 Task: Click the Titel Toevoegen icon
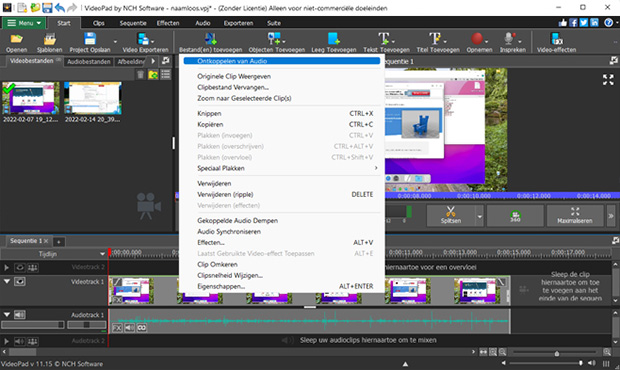tap(435, 39)
